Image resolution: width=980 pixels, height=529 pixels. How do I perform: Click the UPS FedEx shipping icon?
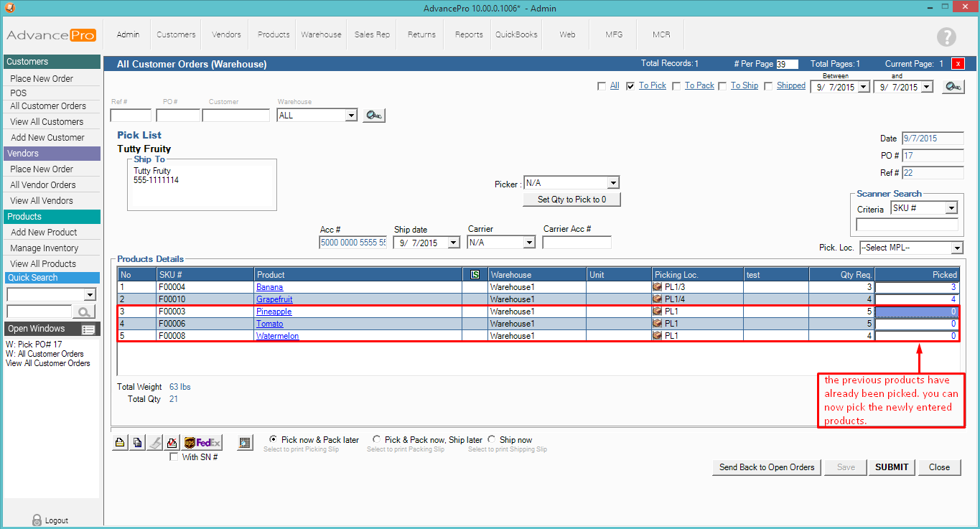pyautogui.click(x=202, y=443)
